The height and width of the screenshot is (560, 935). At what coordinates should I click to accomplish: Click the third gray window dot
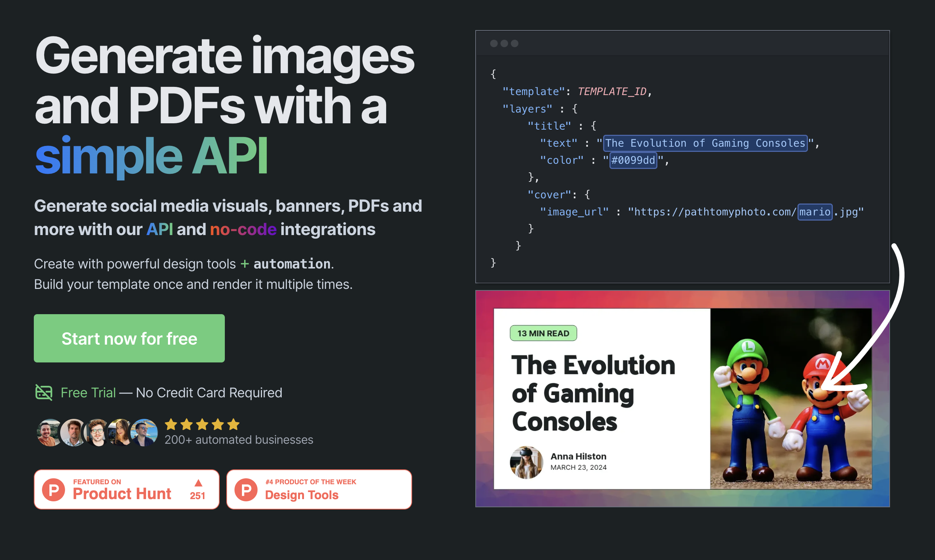coord(515,43)
